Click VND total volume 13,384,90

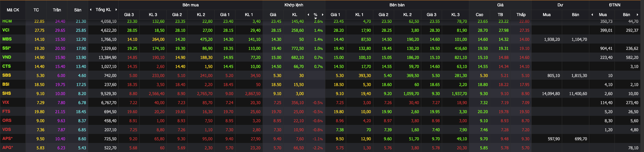point(108,58)
